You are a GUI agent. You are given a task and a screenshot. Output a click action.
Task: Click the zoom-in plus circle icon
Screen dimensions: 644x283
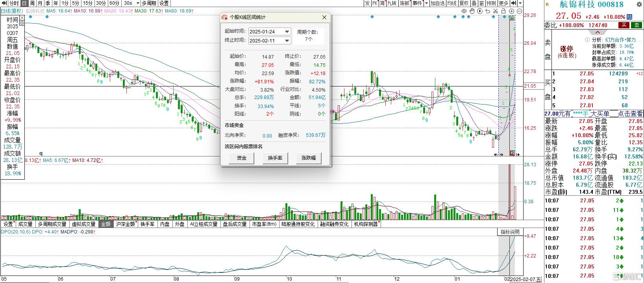coord(512,11)
